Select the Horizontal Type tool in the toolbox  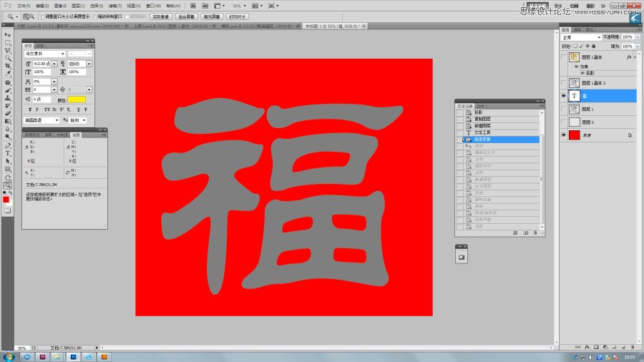8,153
